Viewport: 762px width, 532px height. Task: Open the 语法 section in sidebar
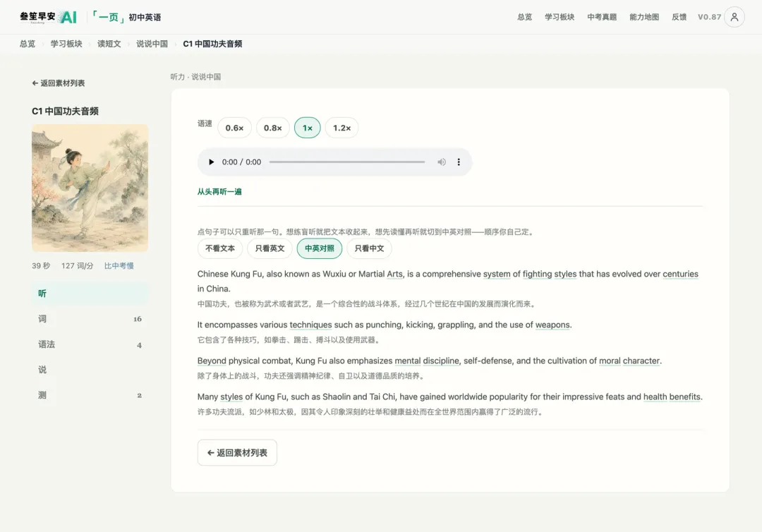coord(90,344)
